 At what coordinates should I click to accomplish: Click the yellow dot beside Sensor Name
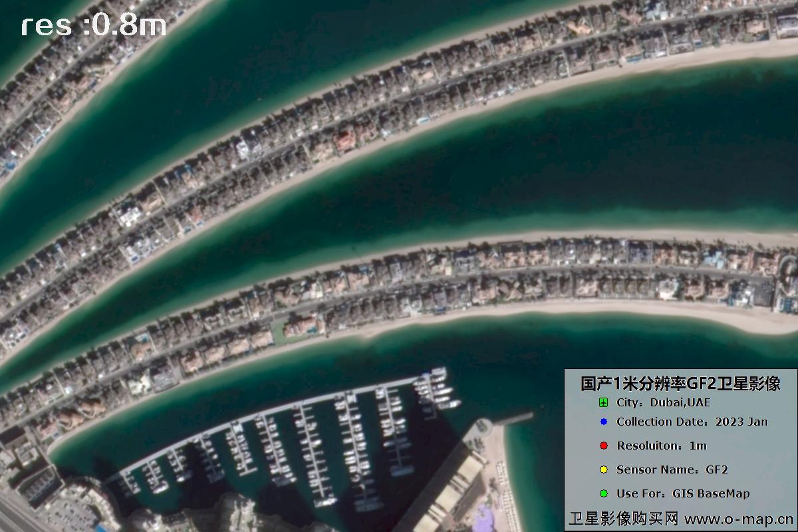[x=603, y=470]
